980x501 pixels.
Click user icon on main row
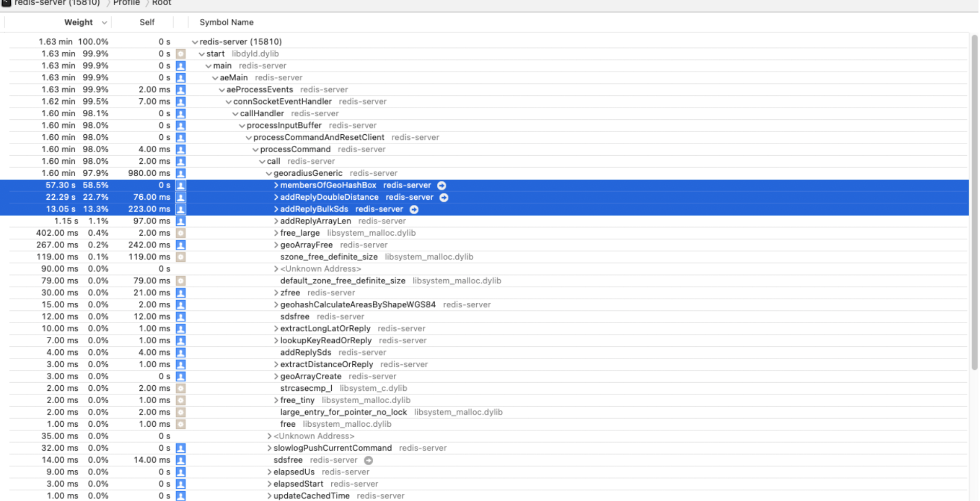click(x=181, y=66)
